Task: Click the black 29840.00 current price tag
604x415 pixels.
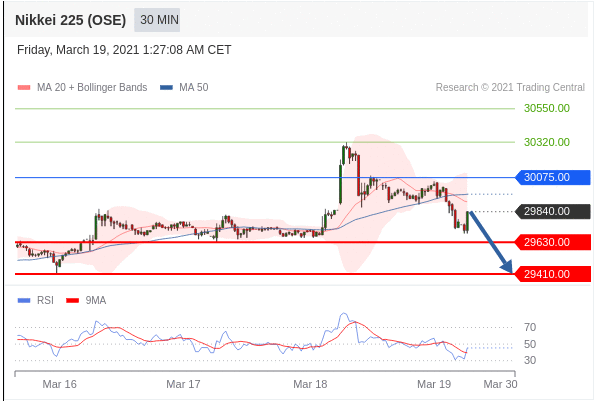Action: 553,211
